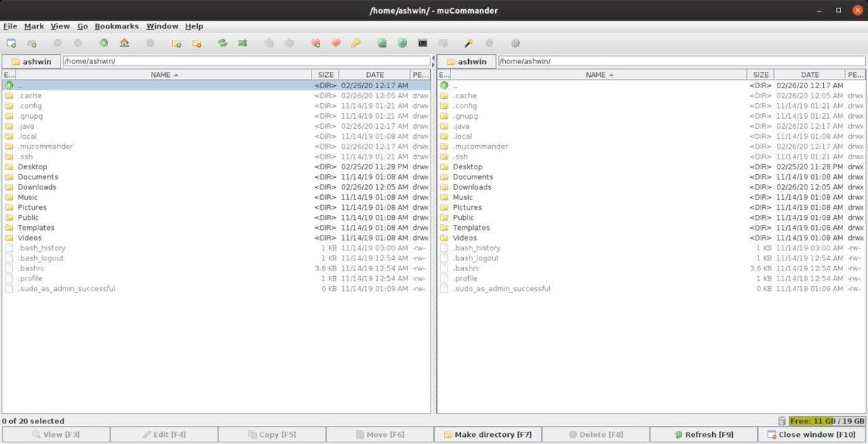Viewport: 868px width, 444px height.
Task: Sort right panel by NAME column
Action: (599, 75)
